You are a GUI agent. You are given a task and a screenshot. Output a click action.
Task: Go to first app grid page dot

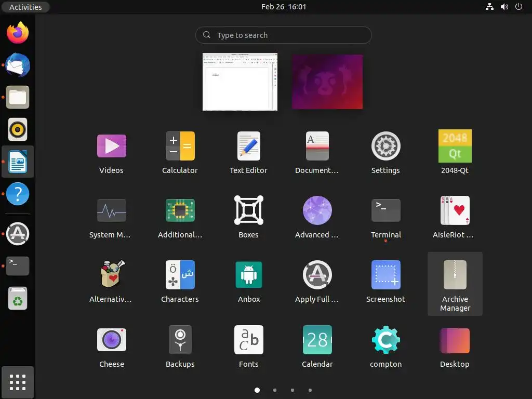257,390
